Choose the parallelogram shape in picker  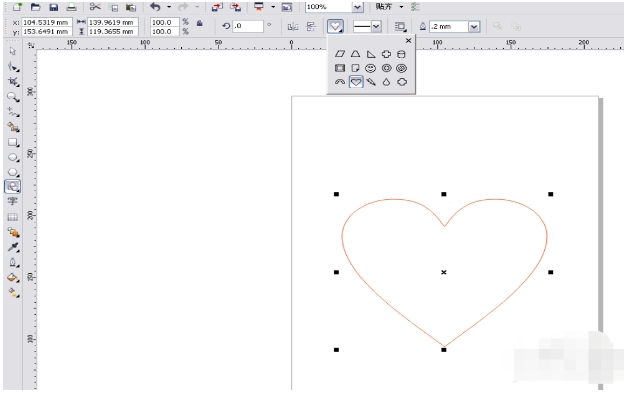pyautogui.click(x=340, y=54)
